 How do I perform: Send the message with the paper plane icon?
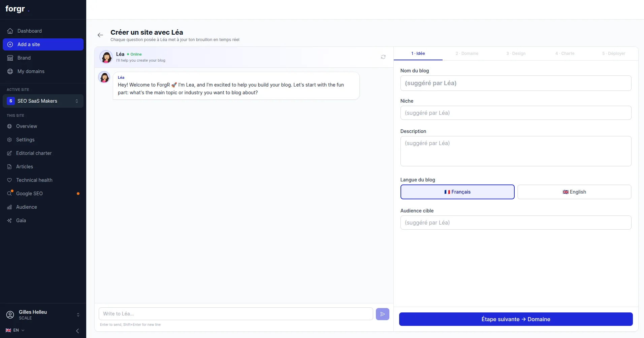[383, 314]
